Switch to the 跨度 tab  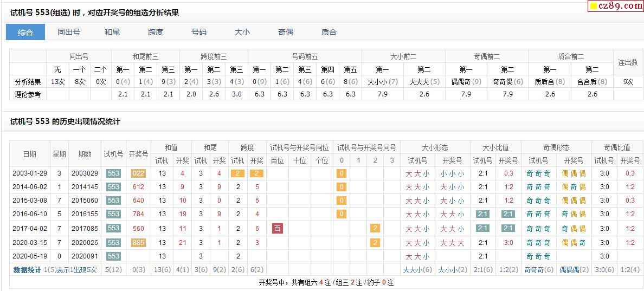point(156,32)
